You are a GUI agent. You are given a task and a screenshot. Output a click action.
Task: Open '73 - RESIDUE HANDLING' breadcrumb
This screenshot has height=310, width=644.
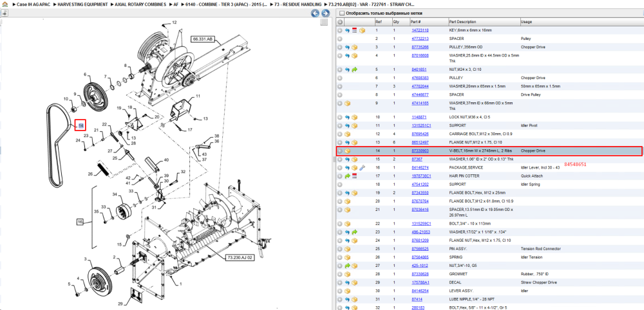(298, 4)
